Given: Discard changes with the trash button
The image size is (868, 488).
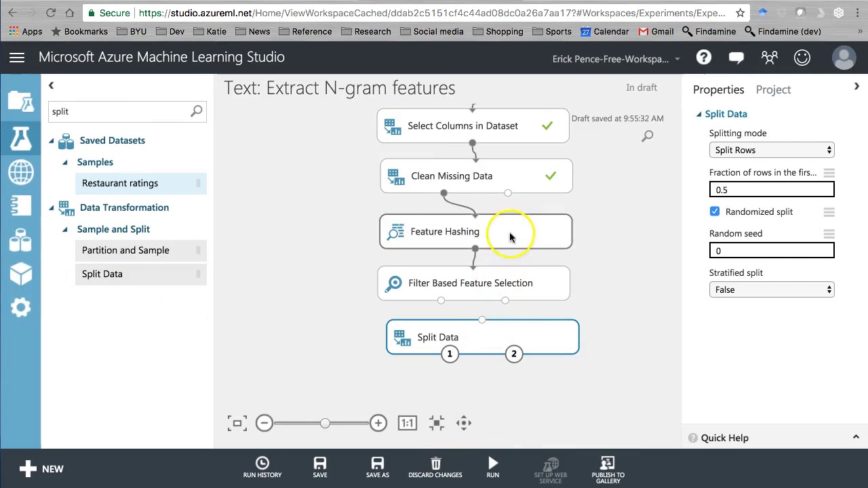Looking at the screenshot, I should 435,468.
